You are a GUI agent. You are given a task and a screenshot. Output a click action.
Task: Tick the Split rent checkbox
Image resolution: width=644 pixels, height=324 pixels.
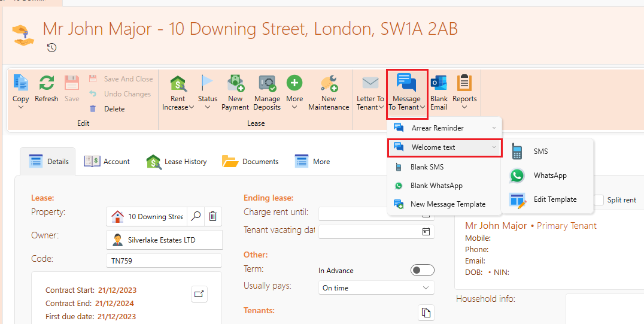pos(599,200)
